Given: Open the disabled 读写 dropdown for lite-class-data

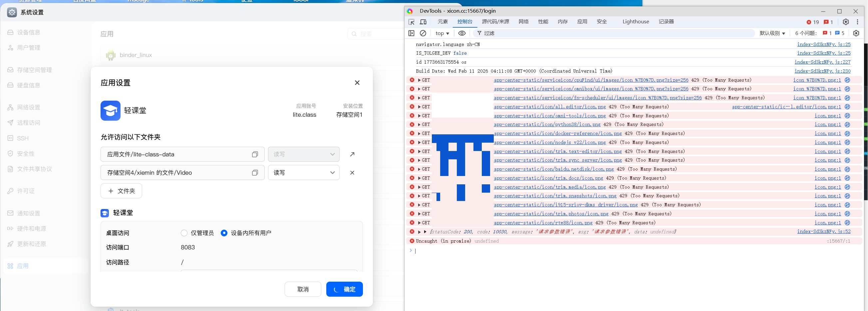Looking at the screenshot, I should 304,154.
